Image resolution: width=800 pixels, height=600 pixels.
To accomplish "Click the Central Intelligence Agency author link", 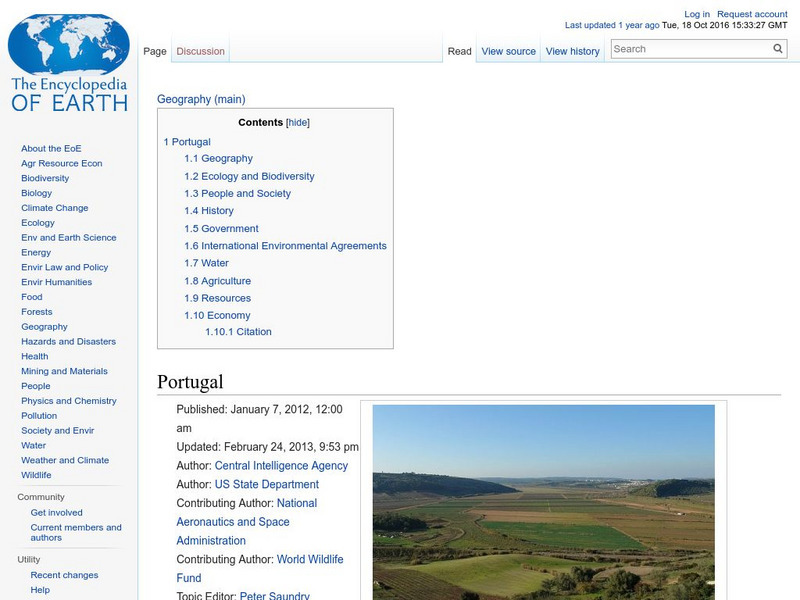I will [x=282, y=465].
